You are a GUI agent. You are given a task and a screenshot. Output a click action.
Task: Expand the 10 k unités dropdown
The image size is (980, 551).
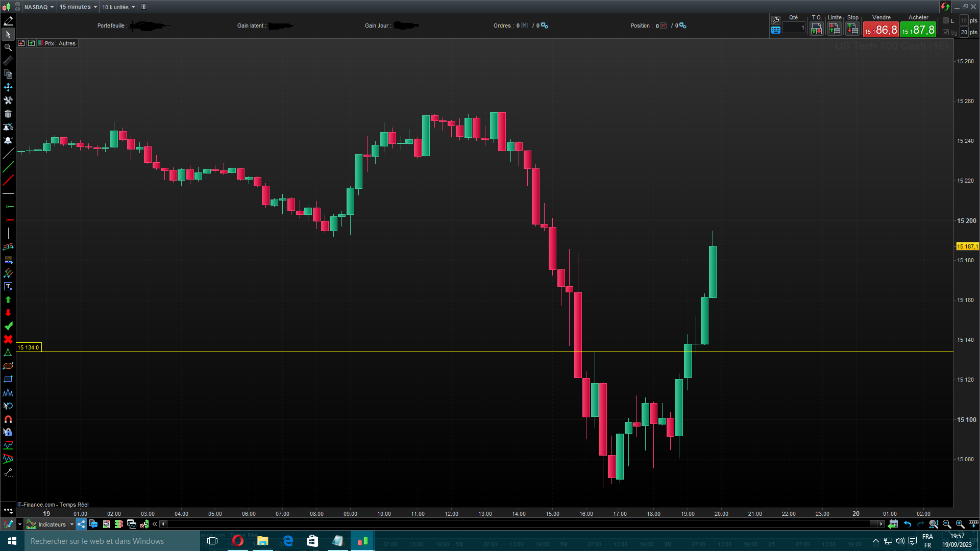118,7
